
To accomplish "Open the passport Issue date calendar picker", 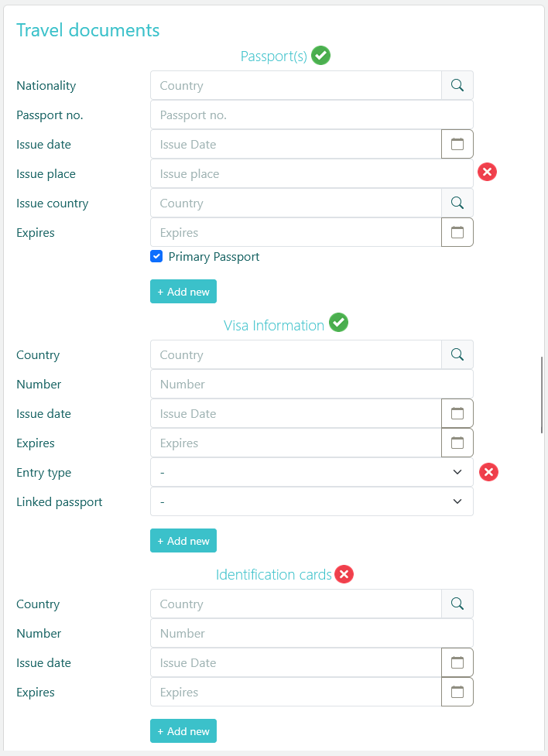I will (457, 145).
